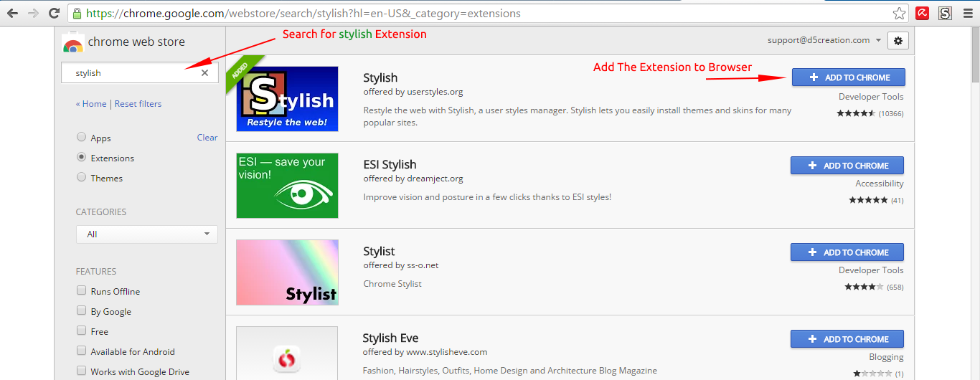980x380 pixels.
Task: Open the Stylish extension thumbnail
Action: [x=287, y=99]
